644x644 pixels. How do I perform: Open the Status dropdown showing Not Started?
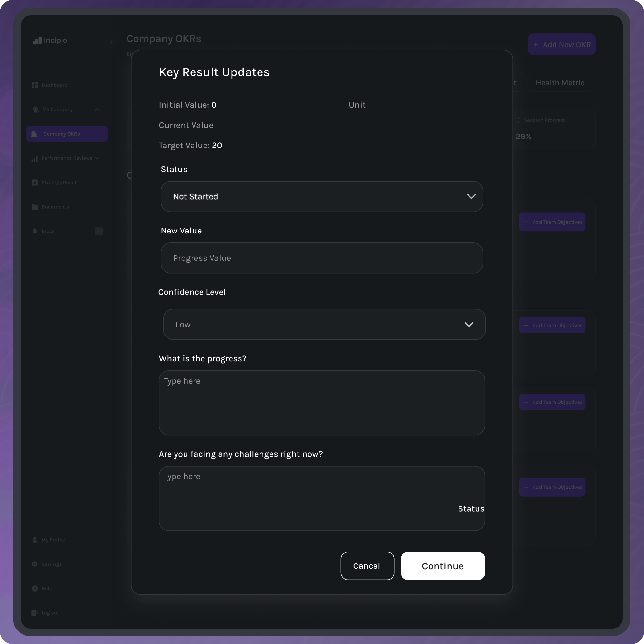[322, 197]
